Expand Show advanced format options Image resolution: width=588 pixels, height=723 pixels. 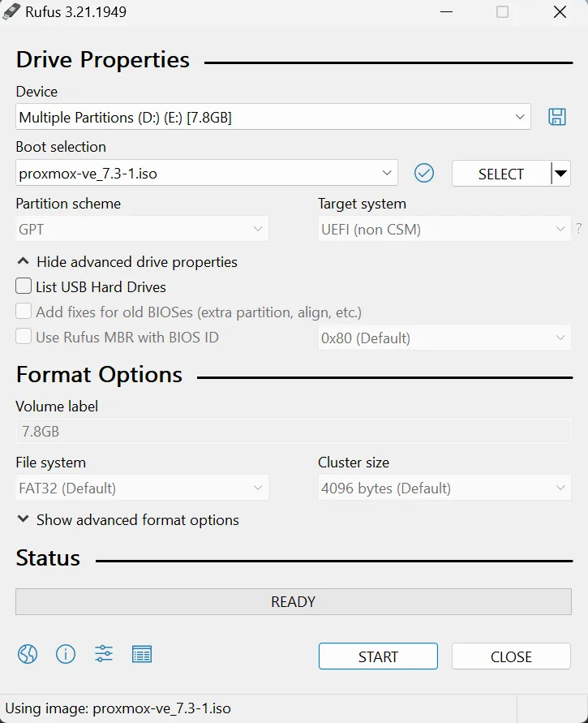click(x=128, y=520)
